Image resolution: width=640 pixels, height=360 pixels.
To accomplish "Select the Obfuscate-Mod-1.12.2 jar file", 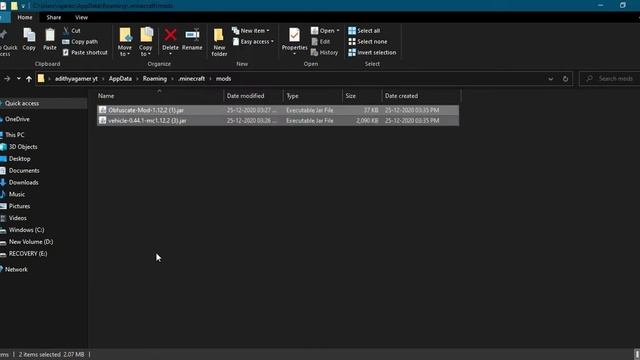I will point(278,110).
